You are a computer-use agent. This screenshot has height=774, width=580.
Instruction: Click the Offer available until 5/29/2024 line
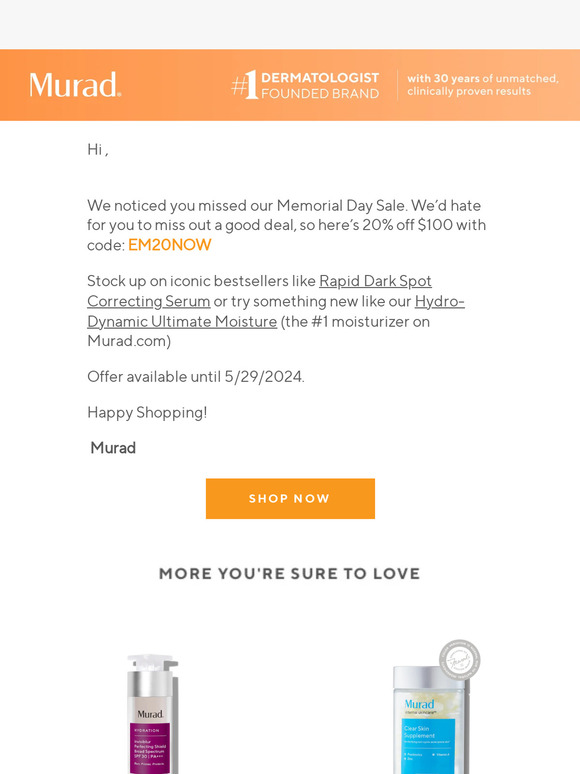[x=196, y=377]
